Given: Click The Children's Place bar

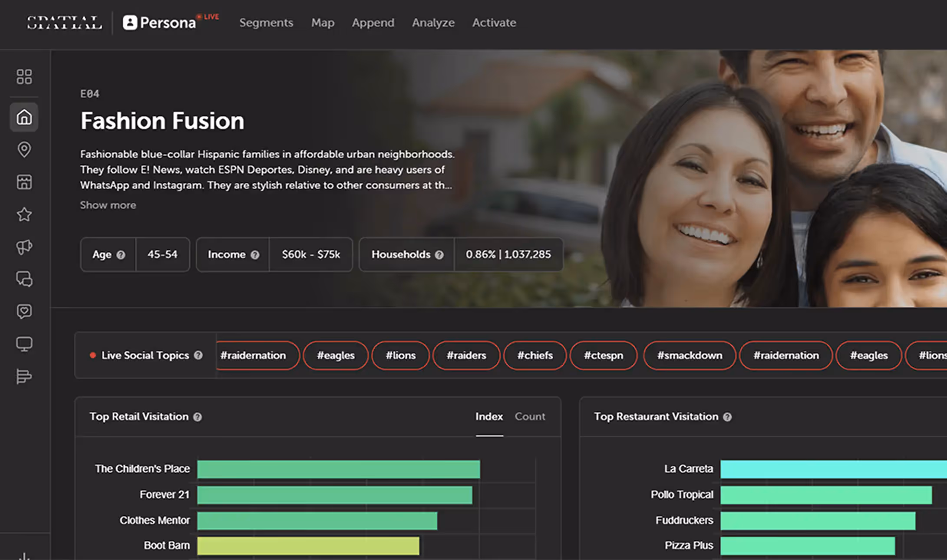Looking at the screenshot, I should click(x=339, y=469).
